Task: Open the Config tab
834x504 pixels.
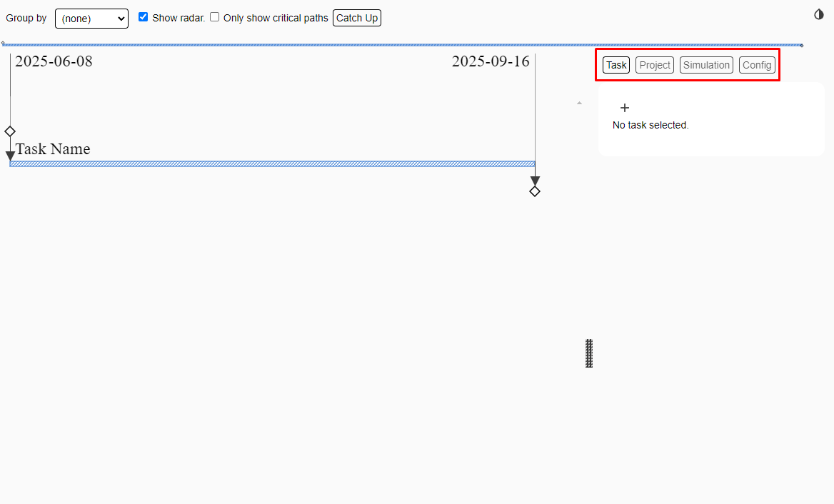Action: 757,65
